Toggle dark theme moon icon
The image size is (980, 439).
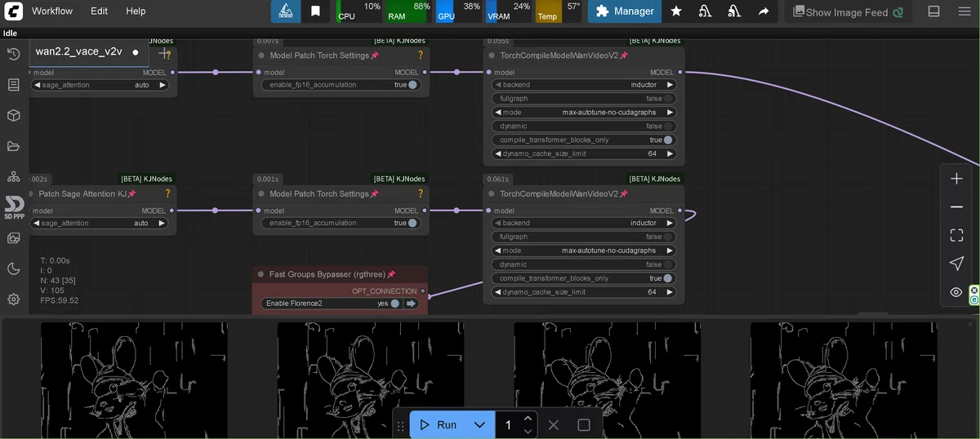click(13, 268)
